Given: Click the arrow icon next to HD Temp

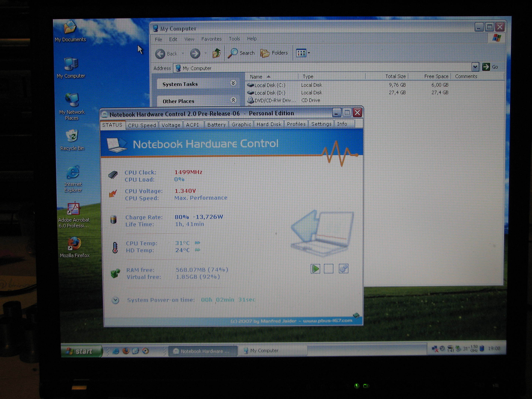Looking at the screenshot, I should [x=197, y=250].
